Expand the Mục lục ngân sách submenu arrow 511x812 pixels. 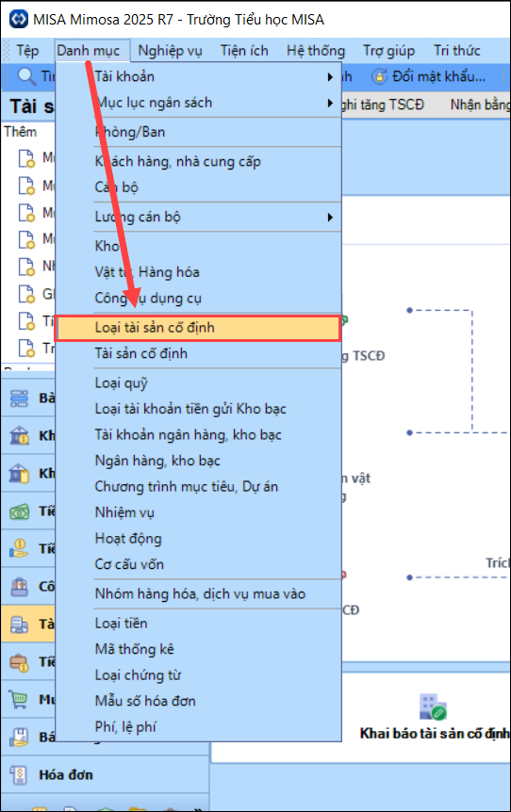coord(330,103)
